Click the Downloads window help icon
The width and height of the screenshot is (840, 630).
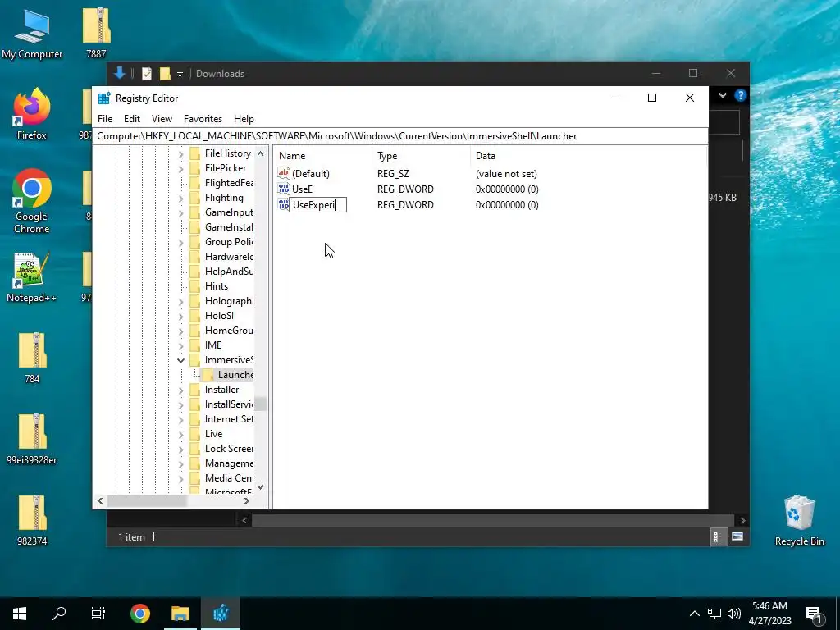(x=741, y=95)
